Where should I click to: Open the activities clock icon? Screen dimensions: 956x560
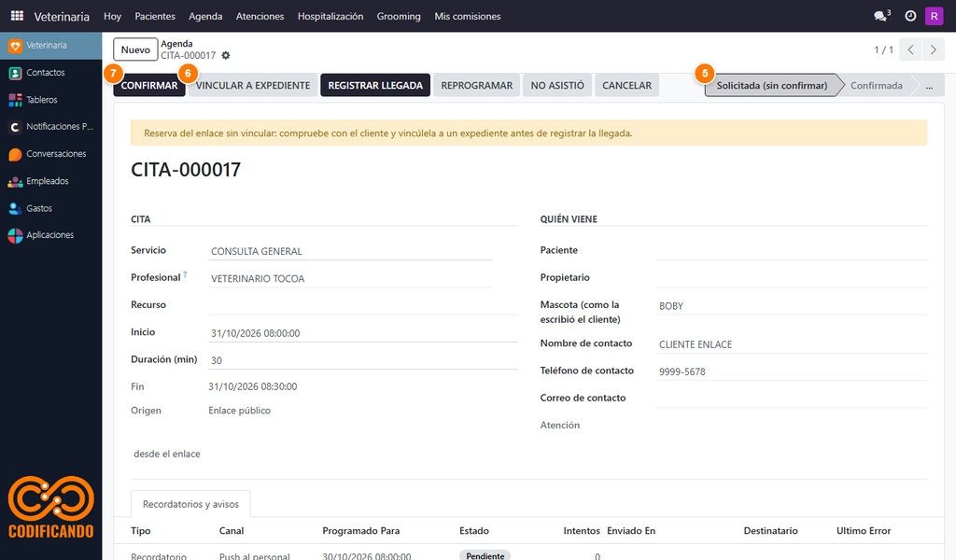[x=910, y=16]
